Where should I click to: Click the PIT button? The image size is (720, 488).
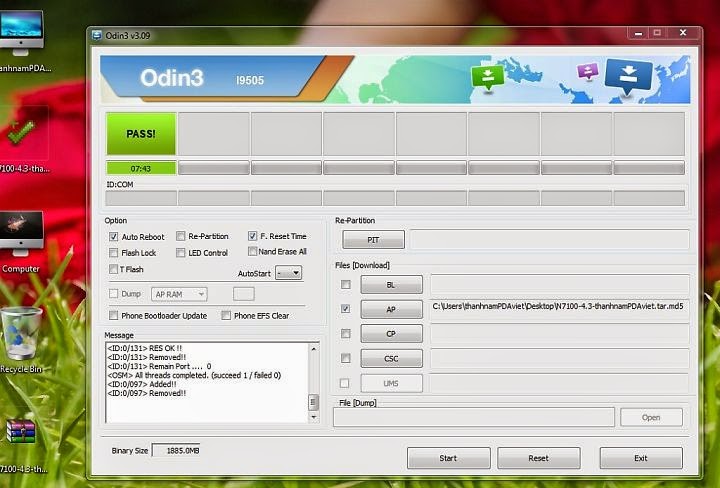373,240
